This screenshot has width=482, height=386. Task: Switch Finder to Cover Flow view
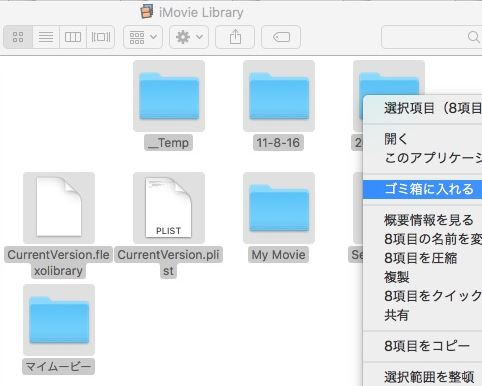101,37
